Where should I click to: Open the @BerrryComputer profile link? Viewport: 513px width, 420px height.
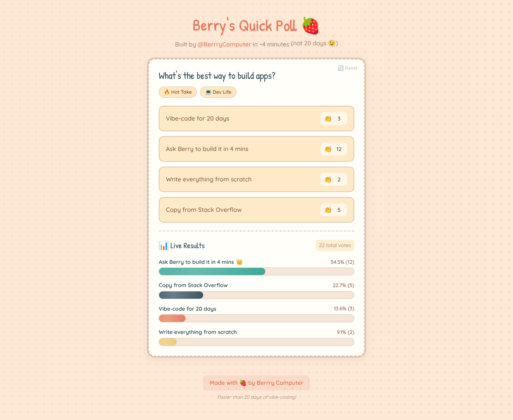coord(224,44)
